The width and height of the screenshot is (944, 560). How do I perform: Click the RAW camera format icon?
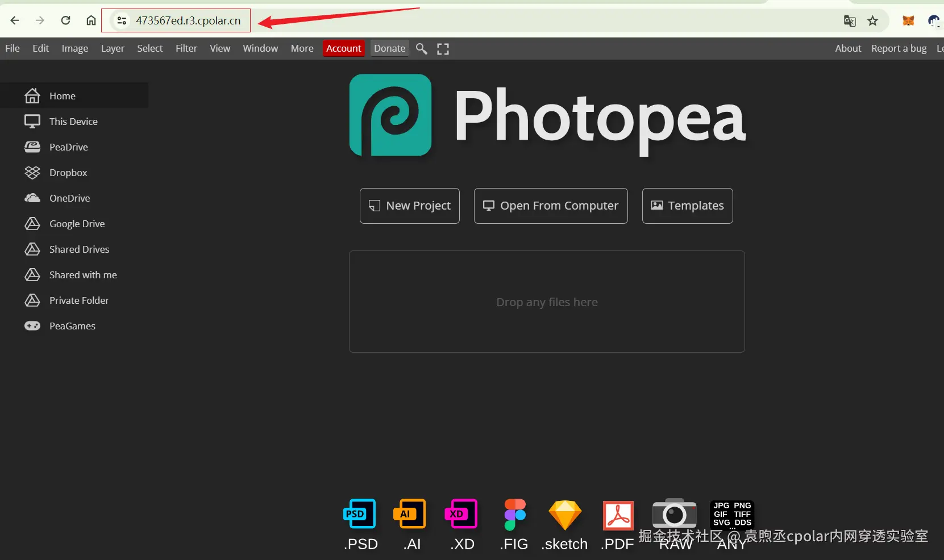(675, 513)
